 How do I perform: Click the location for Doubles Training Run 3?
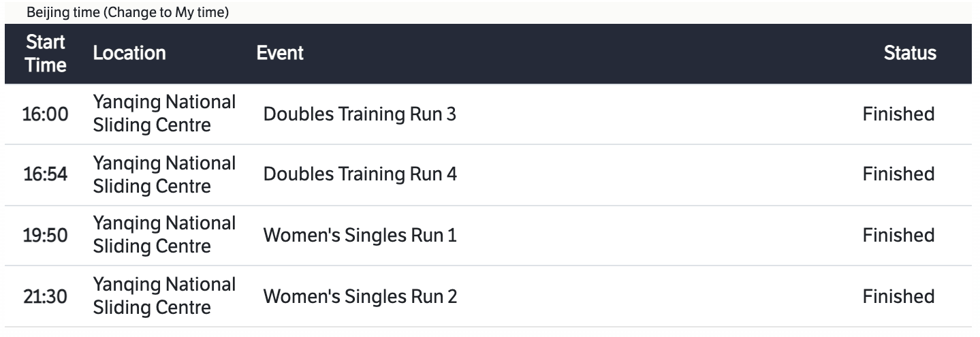click(164, 114)
